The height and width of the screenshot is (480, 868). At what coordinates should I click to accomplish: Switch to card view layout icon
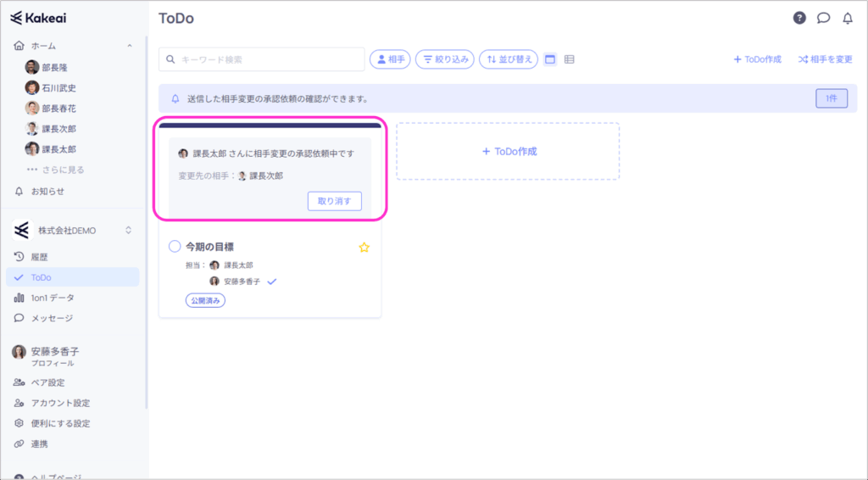coord(550,59)
